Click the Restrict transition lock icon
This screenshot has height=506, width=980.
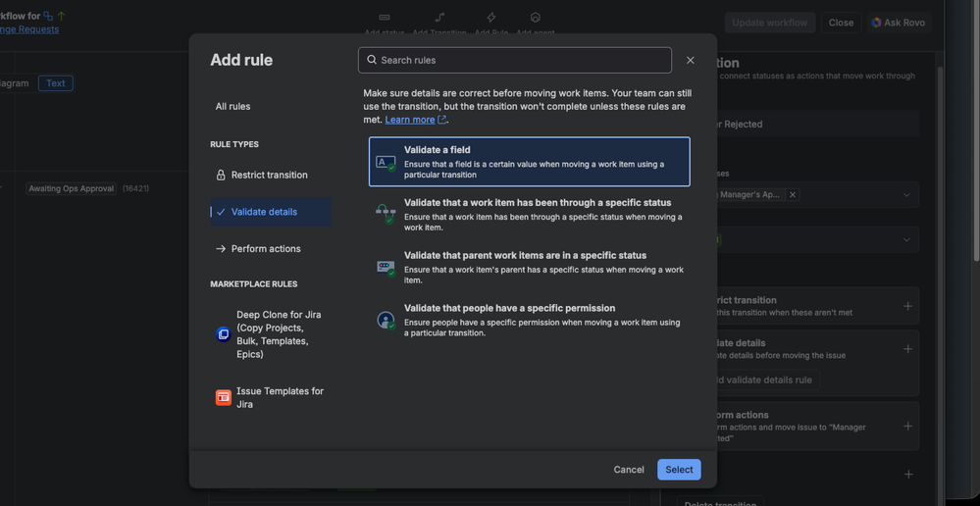click(221, 175)
